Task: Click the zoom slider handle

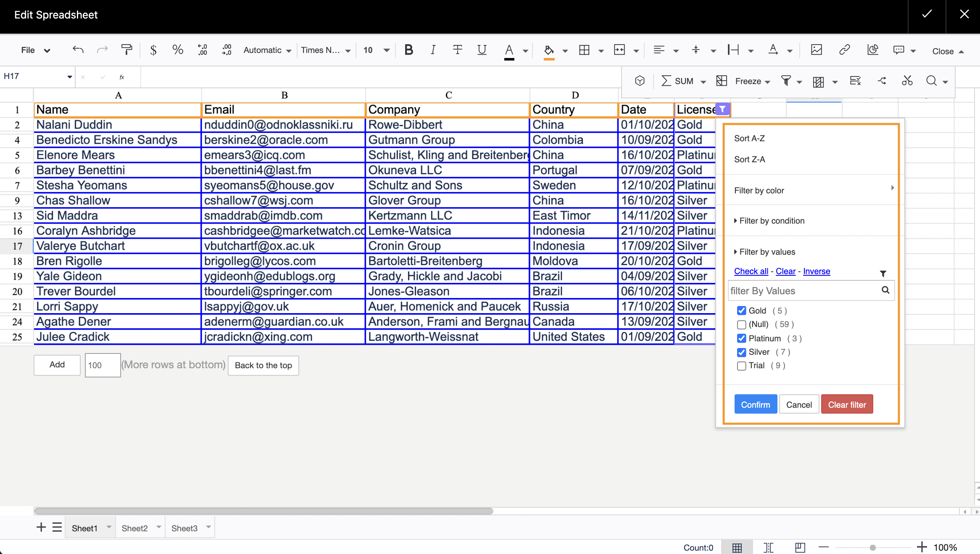Action: pos(872,547)
